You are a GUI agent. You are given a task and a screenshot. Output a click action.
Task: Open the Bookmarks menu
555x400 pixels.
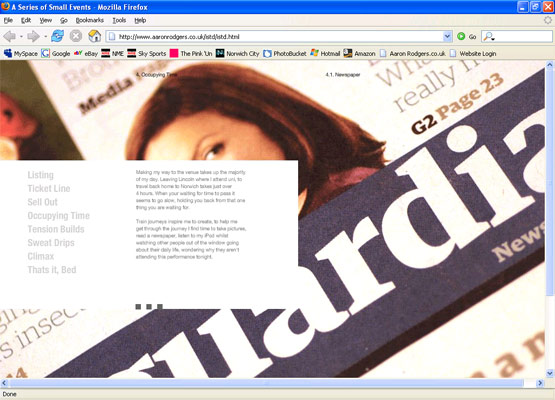tap(90, 20)
